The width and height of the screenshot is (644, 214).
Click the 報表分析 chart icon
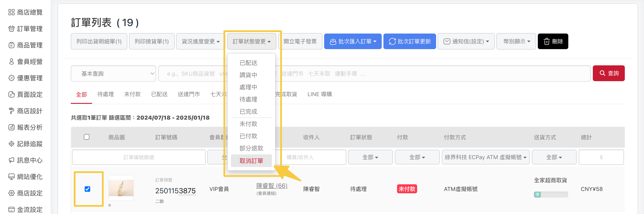12,128
